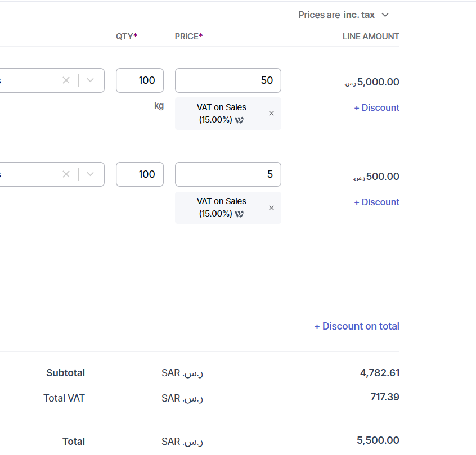Image resolution: width=476 pixels, height=455 pixels.
Task: Expand the item dropdown chevron in first line
Action: point(91,80)
